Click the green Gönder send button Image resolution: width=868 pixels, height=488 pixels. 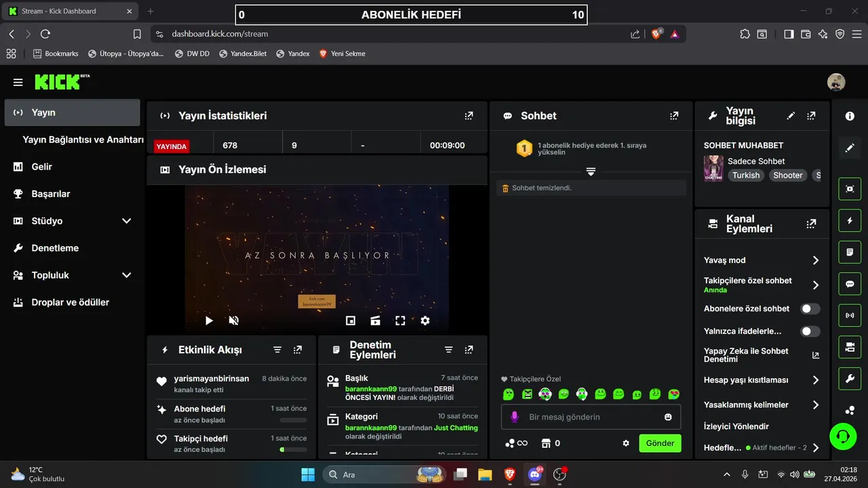[660, 443]
